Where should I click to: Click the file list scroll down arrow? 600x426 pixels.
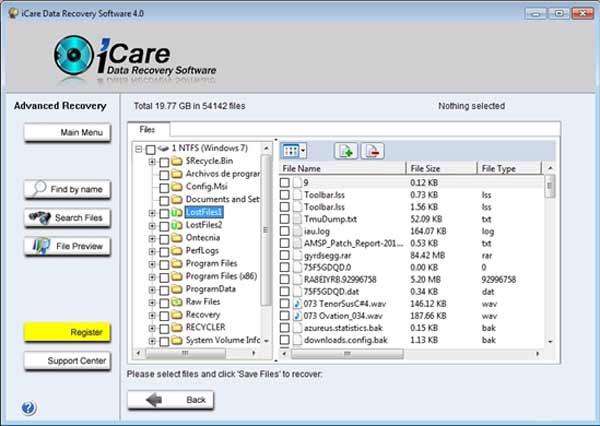click(550, 341)
